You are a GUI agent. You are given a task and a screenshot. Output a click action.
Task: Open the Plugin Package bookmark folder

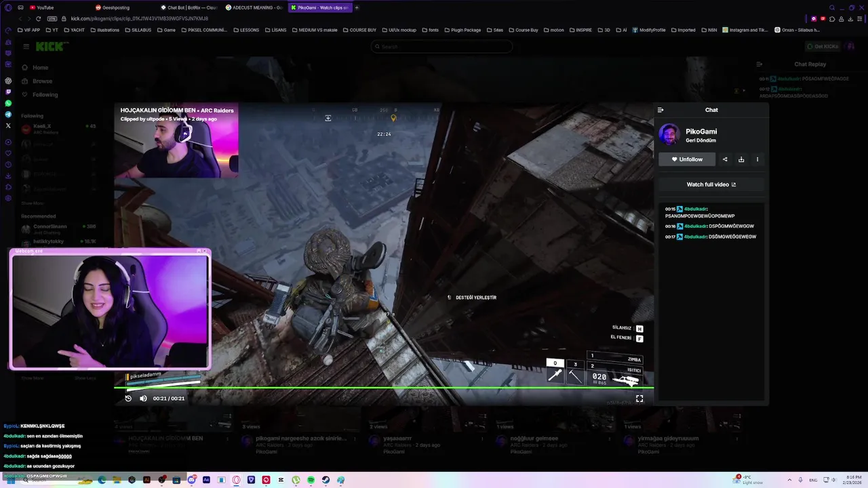click(x=462, y=30)
